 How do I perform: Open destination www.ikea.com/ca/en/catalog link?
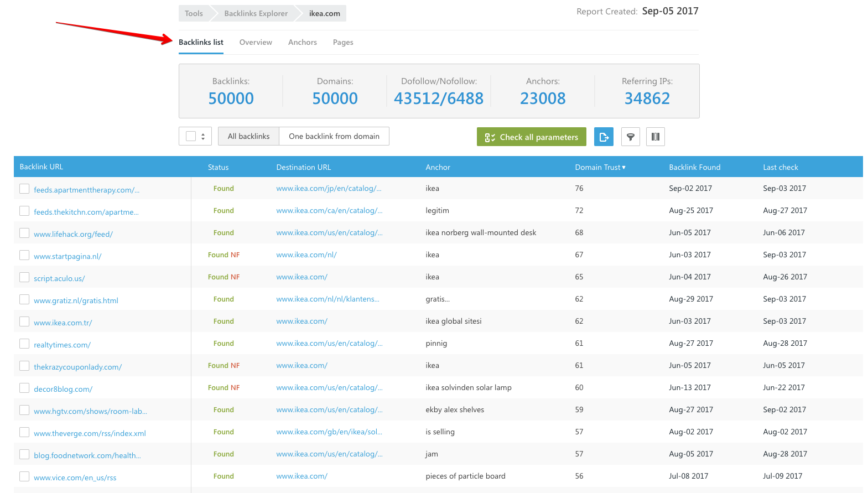click(x=329, y=210)
